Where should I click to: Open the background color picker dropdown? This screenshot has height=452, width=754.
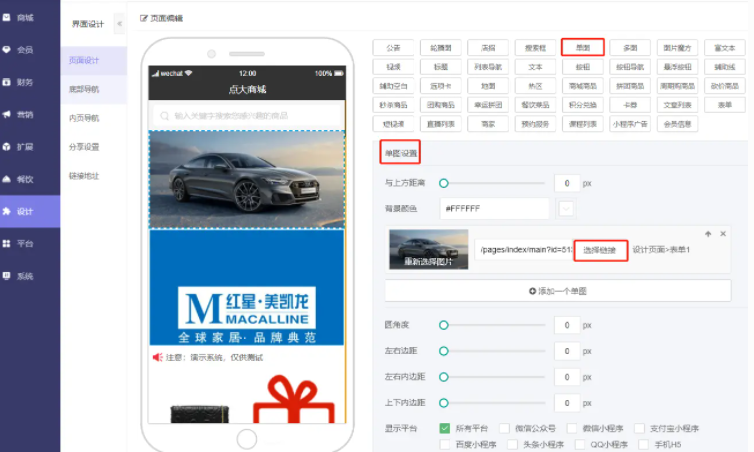[x=566, y=209]
